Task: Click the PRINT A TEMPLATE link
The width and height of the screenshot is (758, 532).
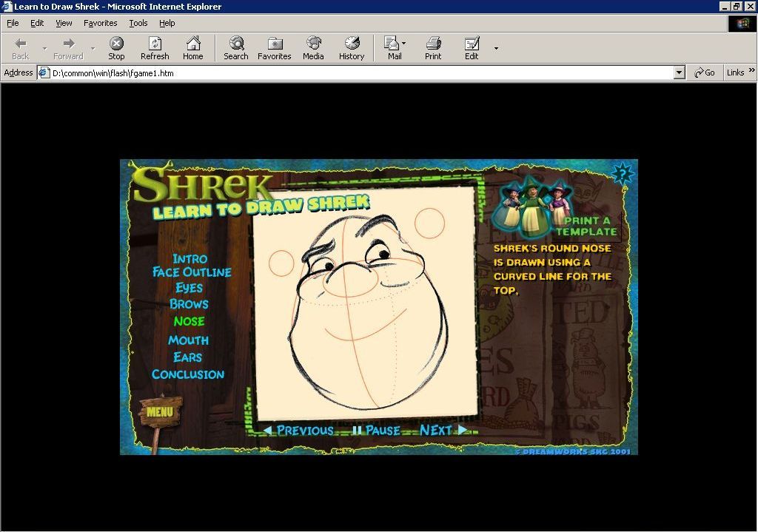Action: (590, 226)
